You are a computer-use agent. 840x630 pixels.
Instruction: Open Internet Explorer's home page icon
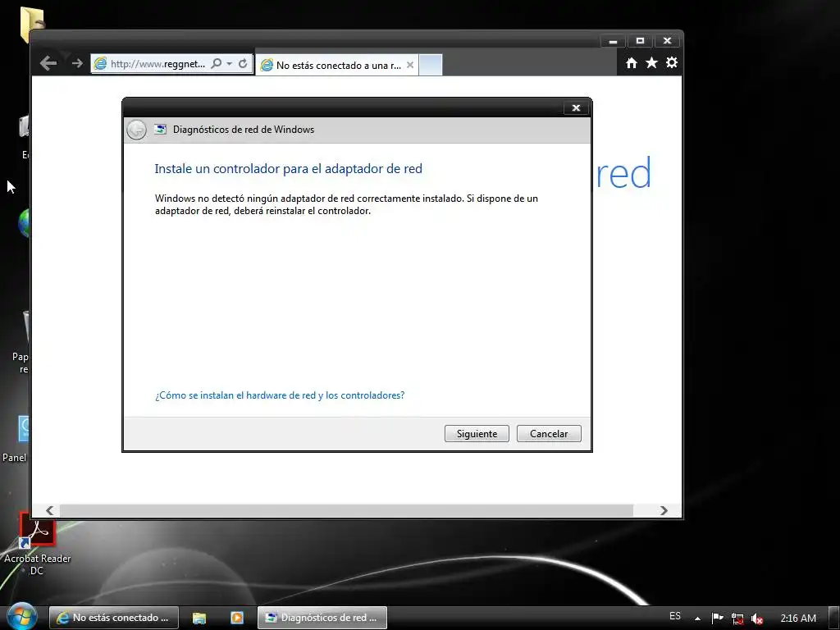point(632,63)
